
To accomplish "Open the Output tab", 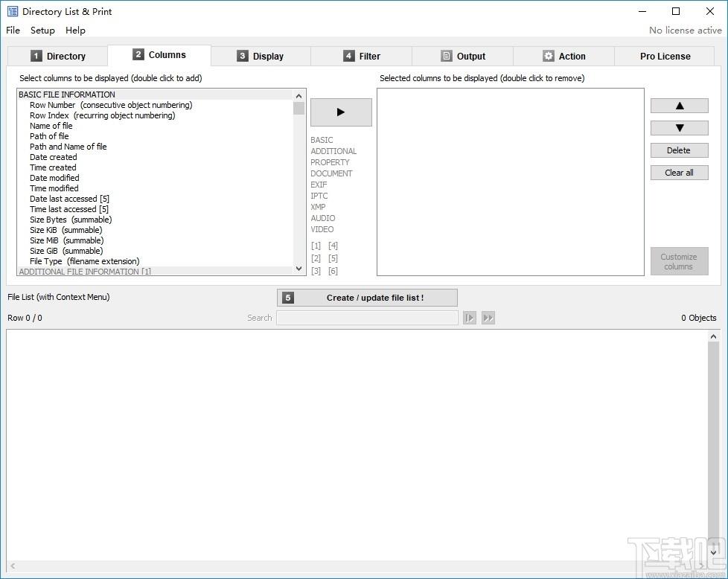I will 463,56.
